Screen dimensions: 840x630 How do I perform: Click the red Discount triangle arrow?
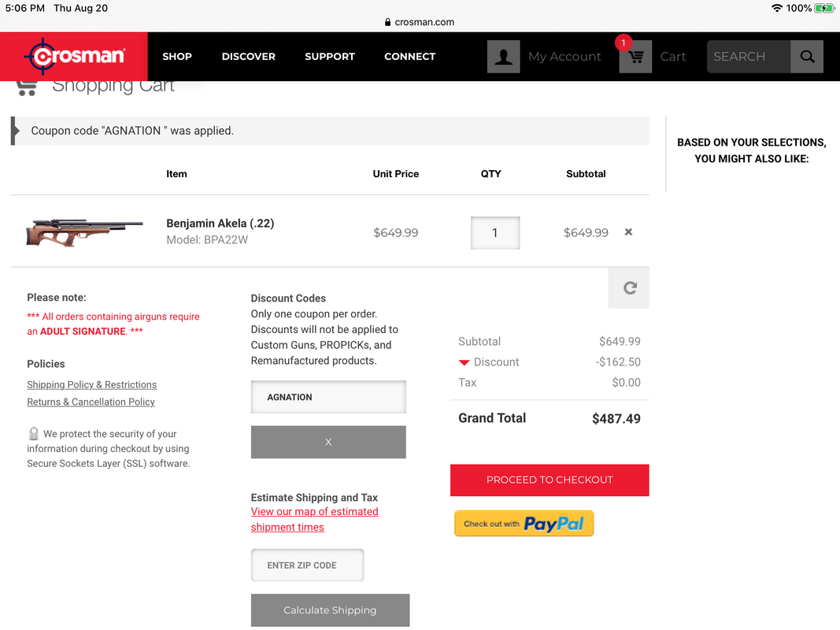(464, 363)
